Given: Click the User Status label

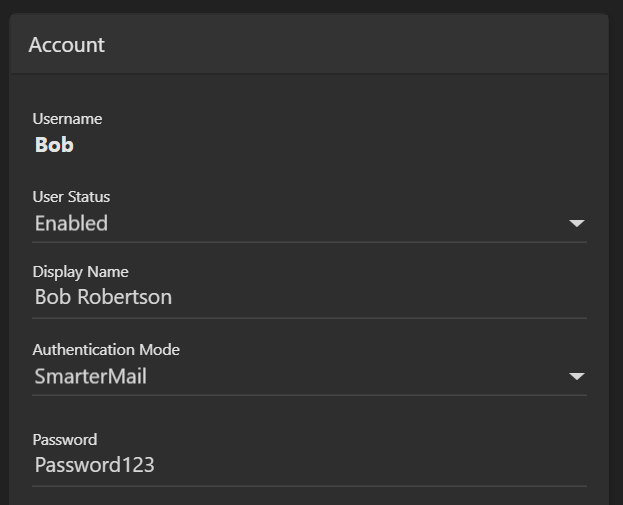Looking at the screenshot, I should pos(71,197).
